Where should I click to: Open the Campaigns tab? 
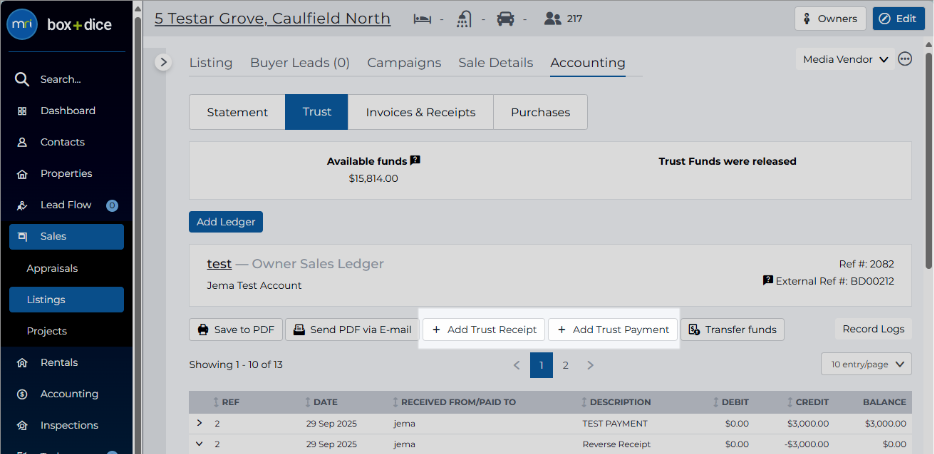[x=404, y=63]
